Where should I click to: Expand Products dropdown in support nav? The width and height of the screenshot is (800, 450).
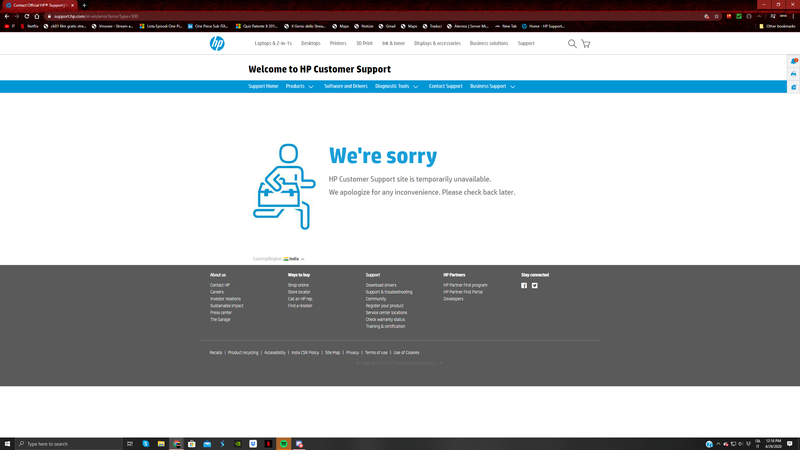pyautogui.click(x=299, y=86)
